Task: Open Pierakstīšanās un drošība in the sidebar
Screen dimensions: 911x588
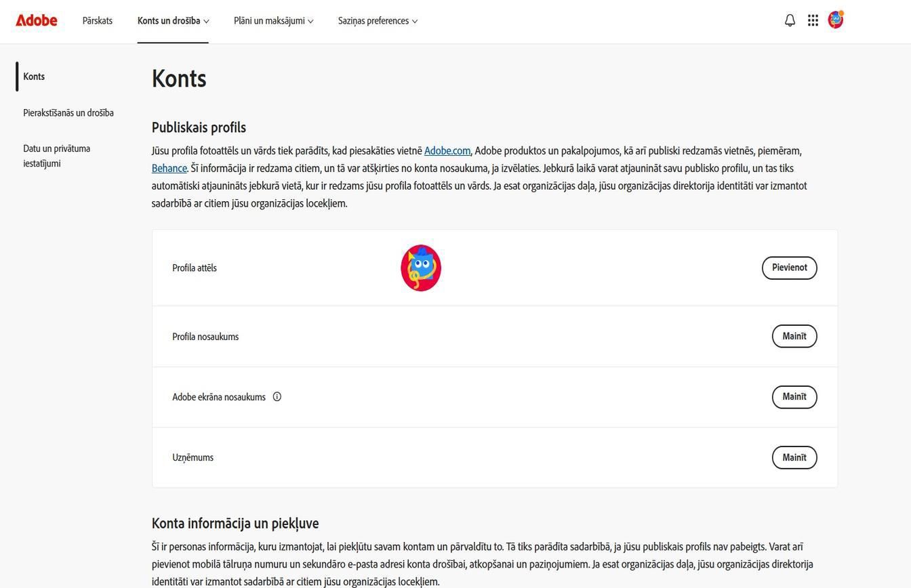Action: click(x=68, y=112)
